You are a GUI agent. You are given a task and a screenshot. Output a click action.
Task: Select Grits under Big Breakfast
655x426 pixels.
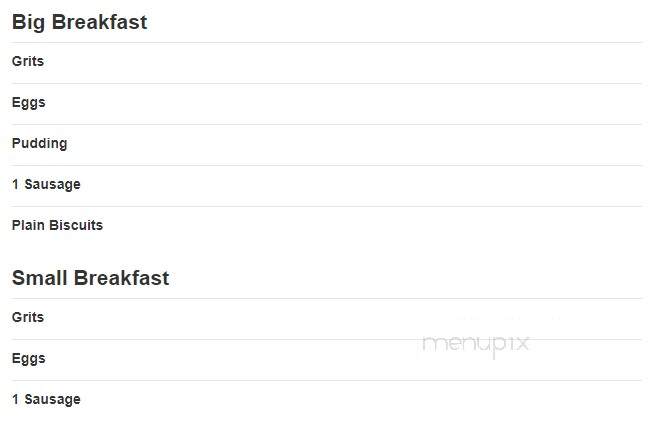click(28, 61)
